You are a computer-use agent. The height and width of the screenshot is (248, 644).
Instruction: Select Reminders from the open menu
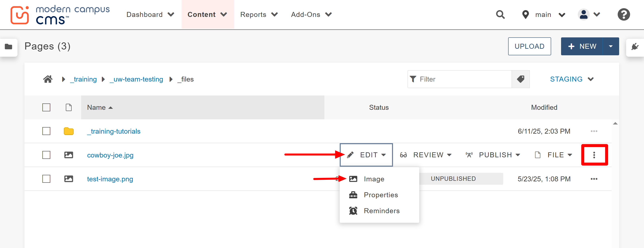coord(381,210)
